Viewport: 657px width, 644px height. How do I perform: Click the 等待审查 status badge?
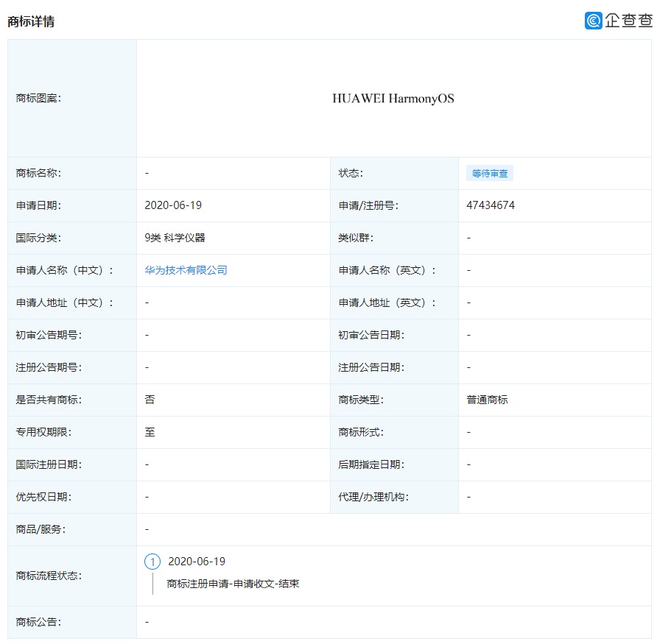[490, 174]
